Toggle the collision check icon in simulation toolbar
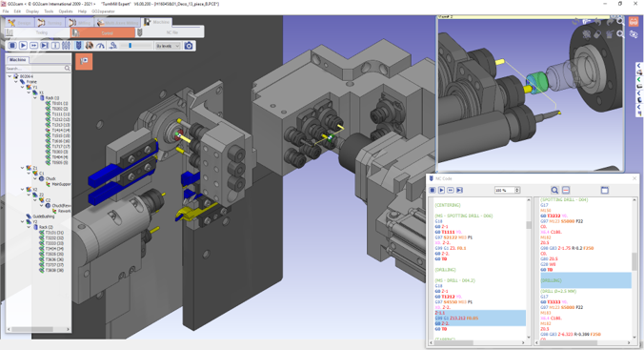Image resolution: width=644 pixels, height=350 pixels. point(90,46)
